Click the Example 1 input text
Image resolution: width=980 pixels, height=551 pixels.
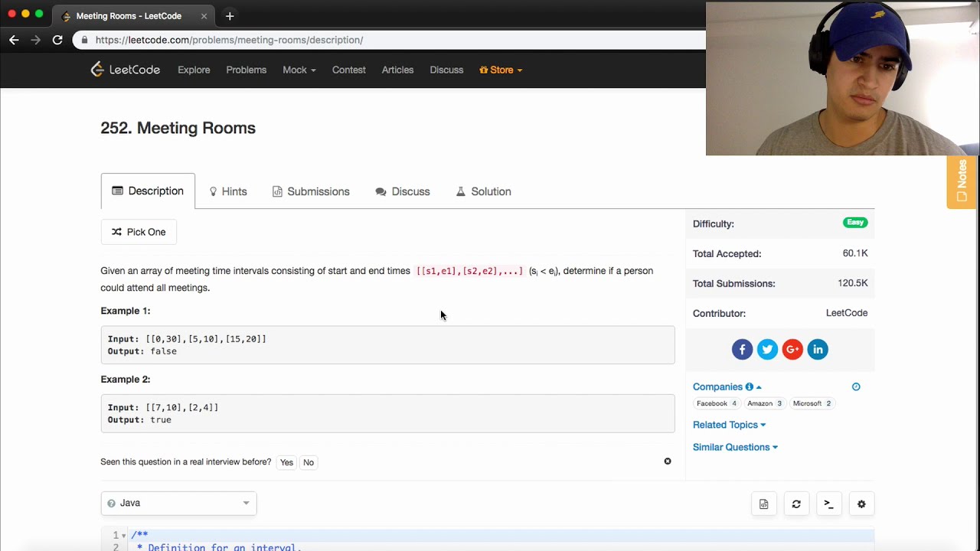point(187,339)
